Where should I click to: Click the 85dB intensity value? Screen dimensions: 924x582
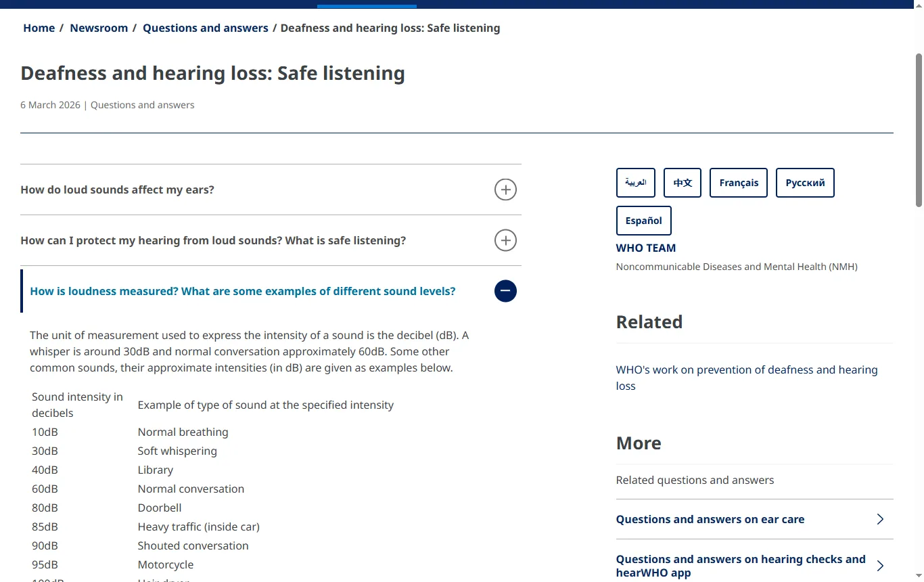click(x=45, y=527)
